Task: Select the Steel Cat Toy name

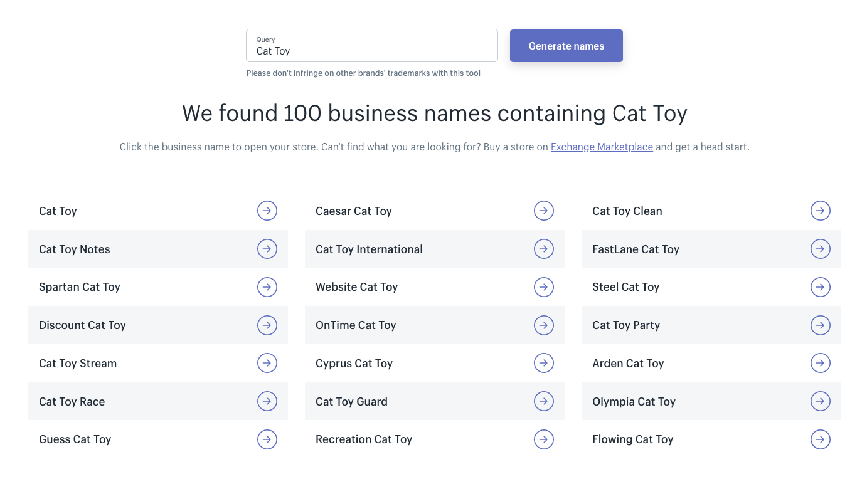Action: pos(625,287)
